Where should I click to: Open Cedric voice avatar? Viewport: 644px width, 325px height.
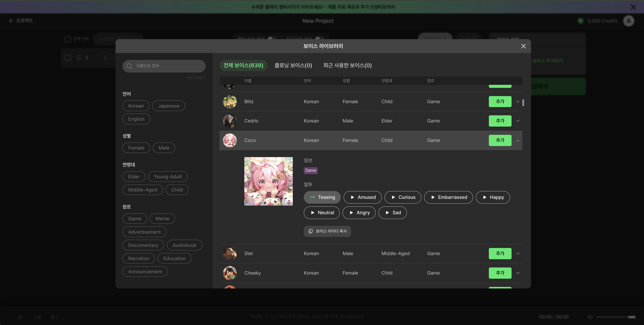pyautogui.click(x=230, y=121)
